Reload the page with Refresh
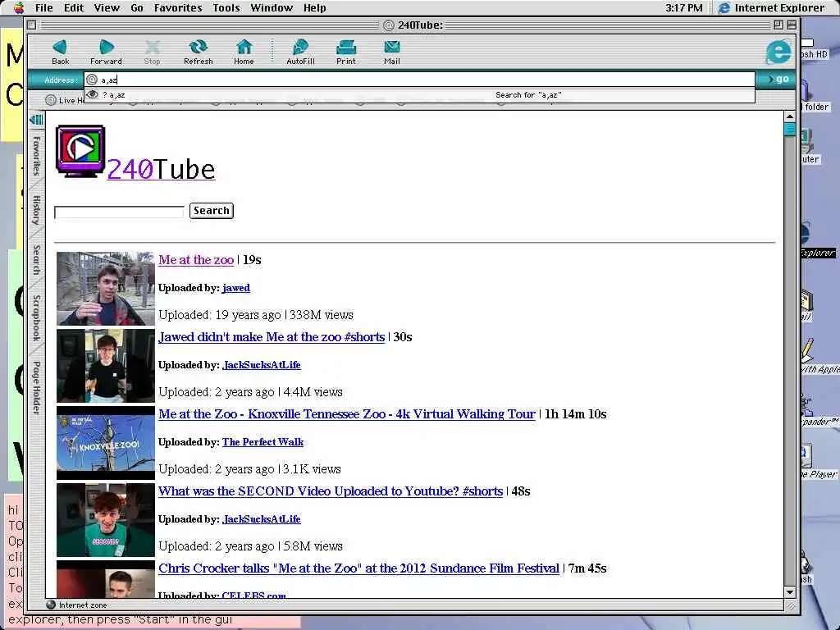This screenshot has height=630, width=840. pyautogui.click(x=199, y=52)
